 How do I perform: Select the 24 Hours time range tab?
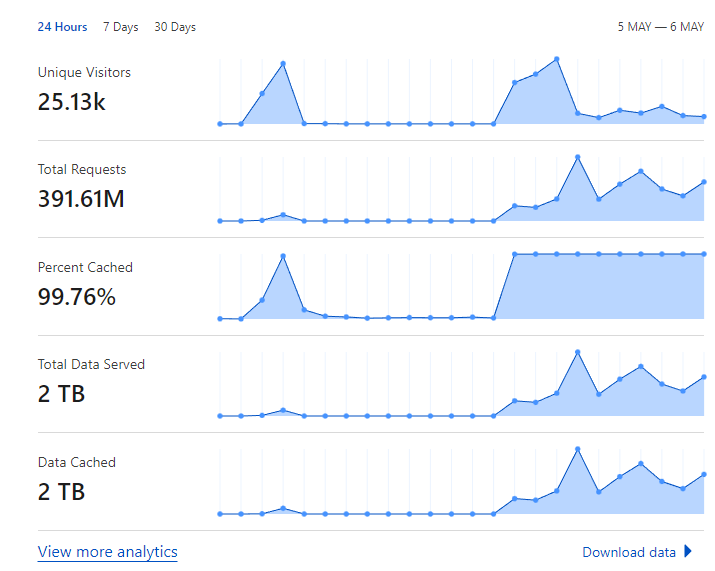pos(62,27)
